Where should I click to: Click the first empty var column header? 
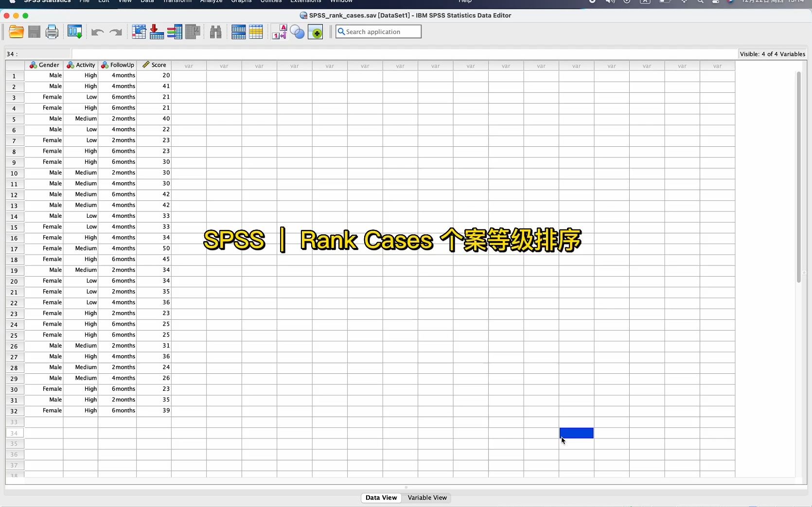coord(189,66)
